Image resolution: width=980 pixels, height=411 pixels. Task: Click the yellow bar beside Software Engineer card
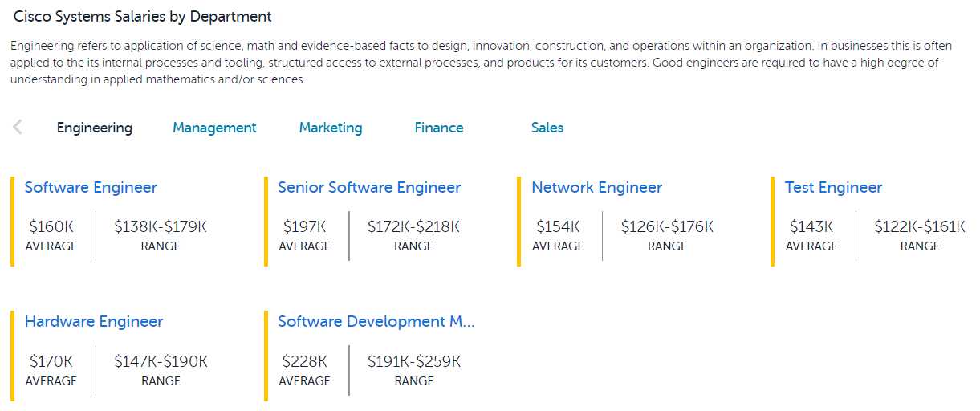(x=13, y=222)
